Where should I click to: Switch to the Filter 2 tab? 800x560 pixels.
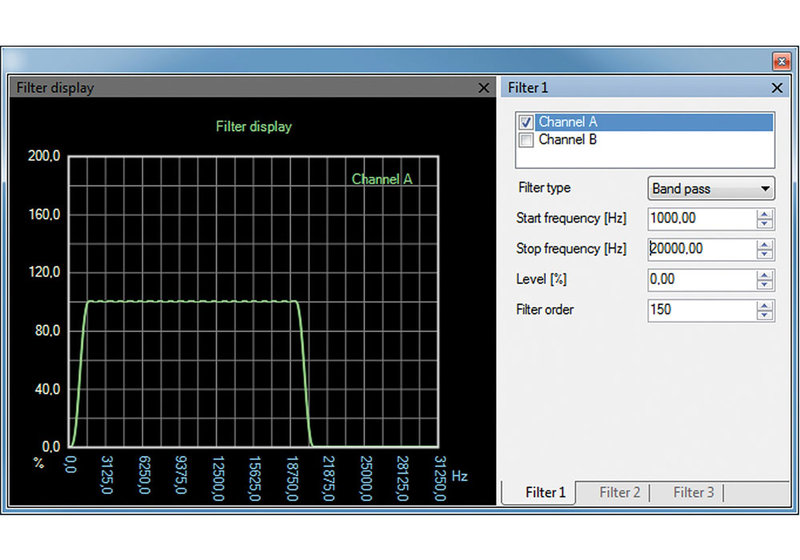(x=619, y=493)
